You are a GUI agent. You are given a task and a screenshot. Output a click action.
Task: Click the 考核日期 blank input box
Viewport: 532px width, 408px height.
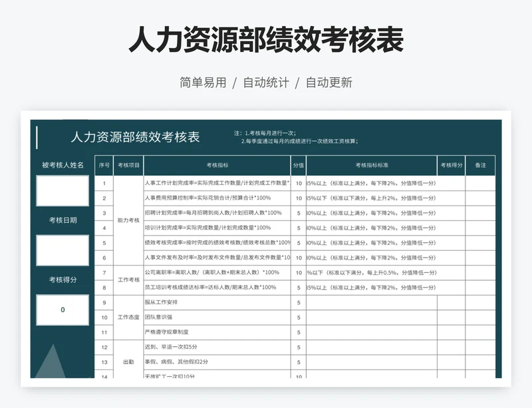(63, 250)
